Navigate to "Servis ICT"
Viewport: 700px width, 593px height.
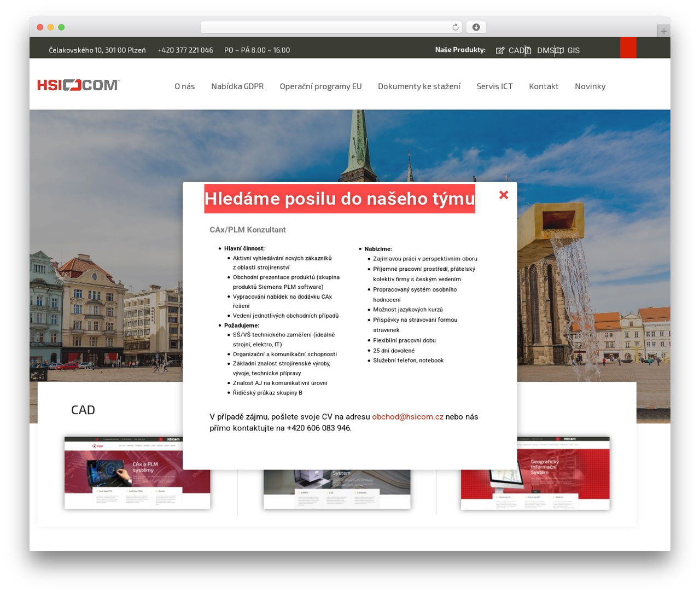point(494,86)
